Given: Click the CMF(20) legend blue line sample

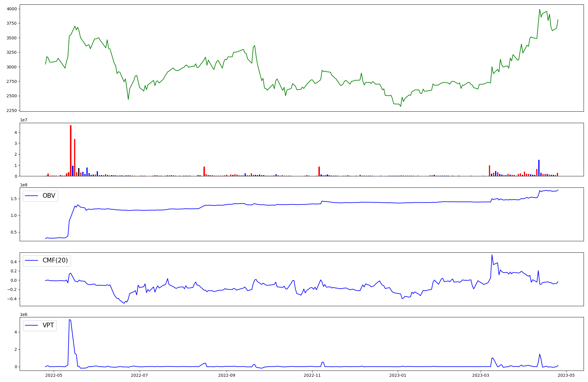Looking at the screenshot, I should [32, 260].
